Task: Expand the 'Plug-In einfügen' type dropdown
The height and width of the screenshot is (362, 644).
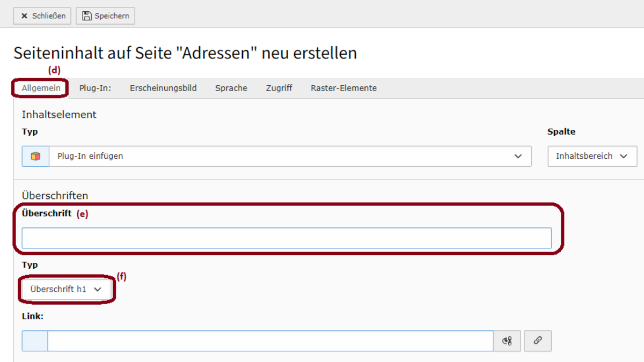Action: tap(290, 156)
